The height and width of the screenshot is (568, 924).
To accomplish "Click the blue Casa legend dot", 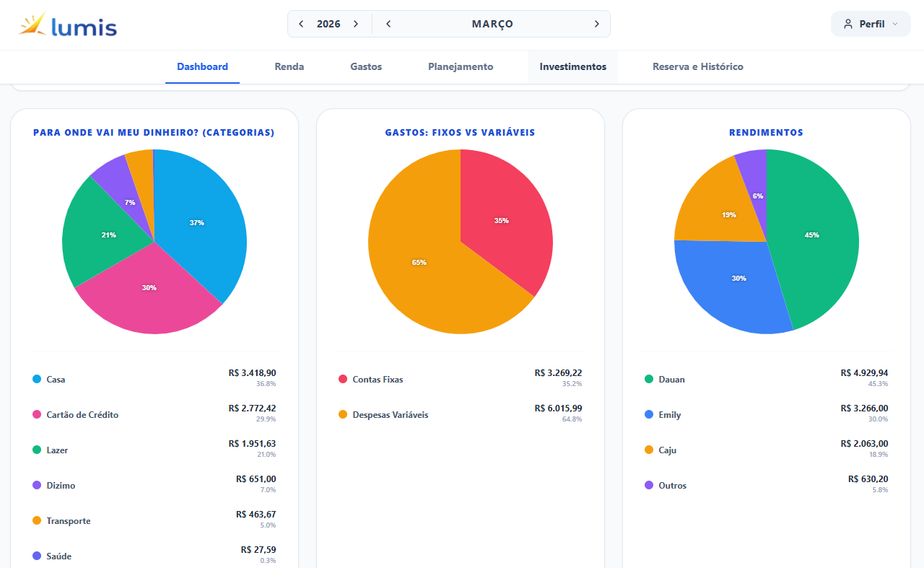I will pos(37,380).
